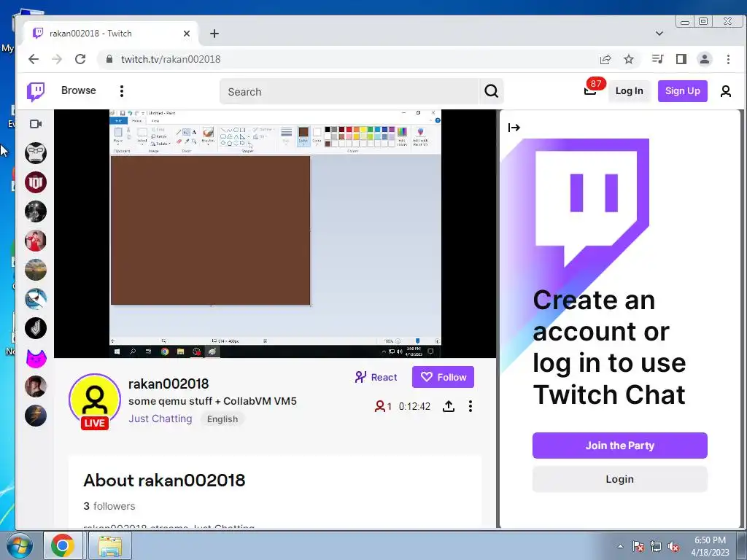Click Chrome in the Windows taskbar

63,545
